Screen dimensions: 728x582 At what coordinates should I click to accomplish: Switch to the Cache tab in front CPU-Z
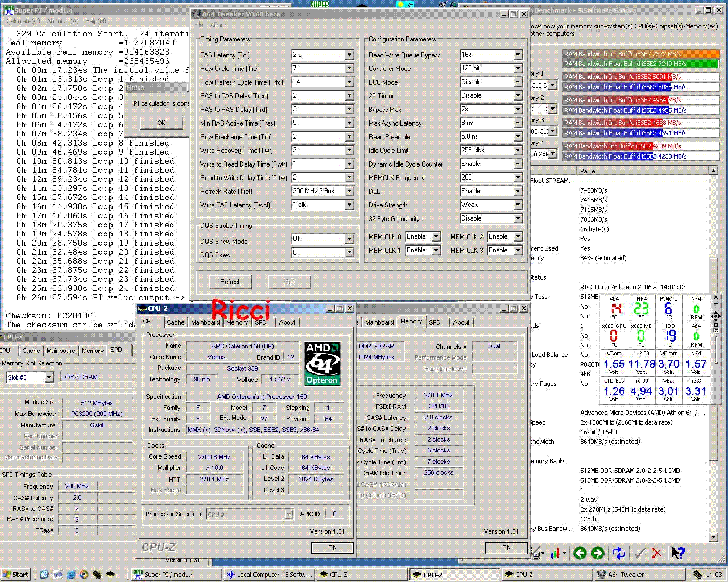tap(175, 322)
